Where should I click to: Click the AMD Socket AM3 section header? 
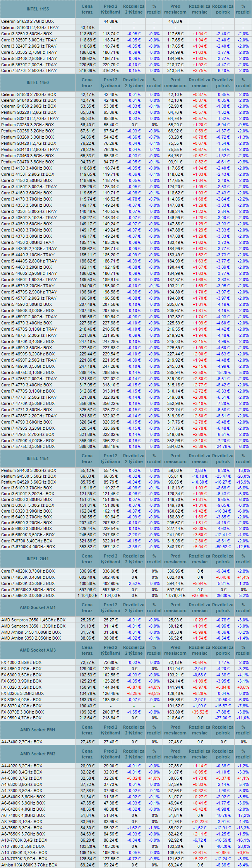coord(38,650)
